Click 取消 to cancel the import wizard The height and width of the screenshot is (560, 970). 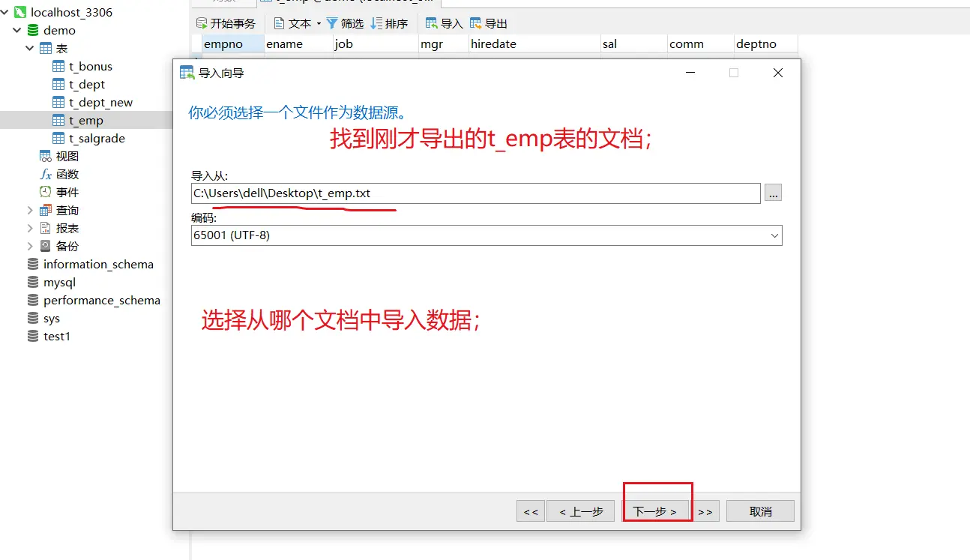760,511
